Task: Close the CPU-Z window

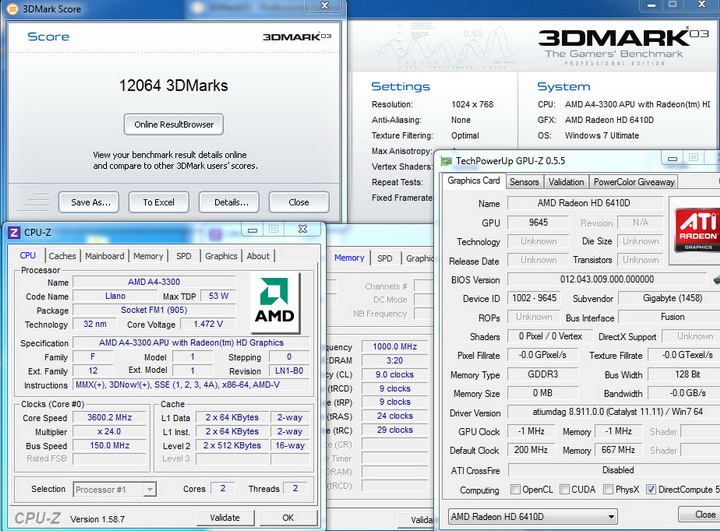Action: coord(303,229)
